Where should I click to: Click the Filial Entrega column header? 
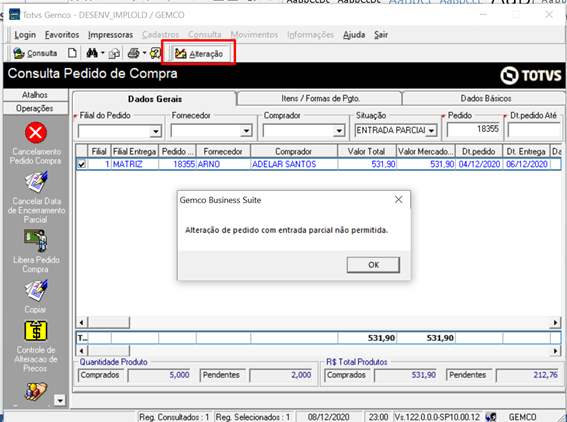(135, 151)
